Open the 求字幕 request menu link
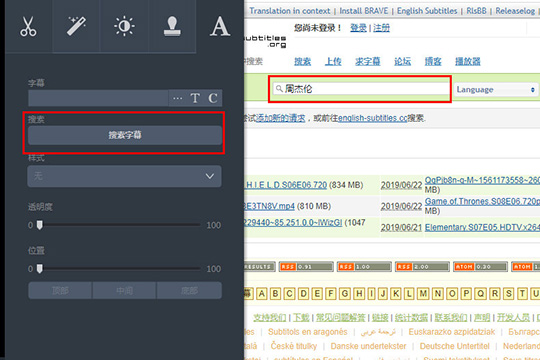The height and width of the screenshot is (360, 540). pyautogui.click(x=368, y=62)
